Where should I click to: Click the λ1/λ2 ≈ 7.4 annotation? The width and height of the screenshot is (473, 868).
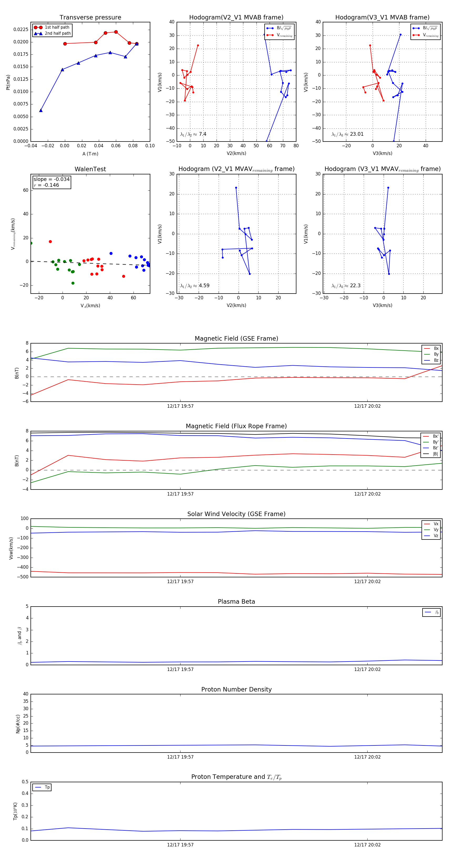tap(193, 134)
